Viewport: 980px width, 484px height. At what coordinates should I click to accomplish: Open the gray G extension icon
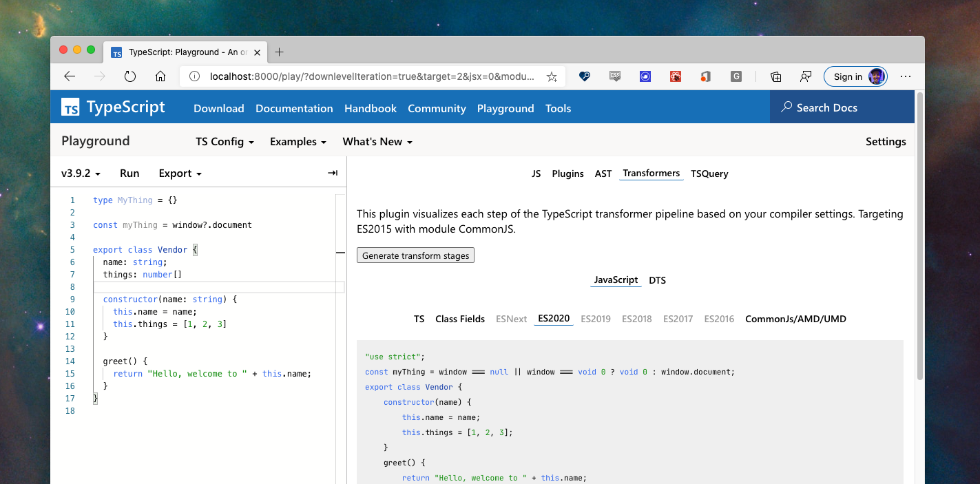(x=736, y=76)
